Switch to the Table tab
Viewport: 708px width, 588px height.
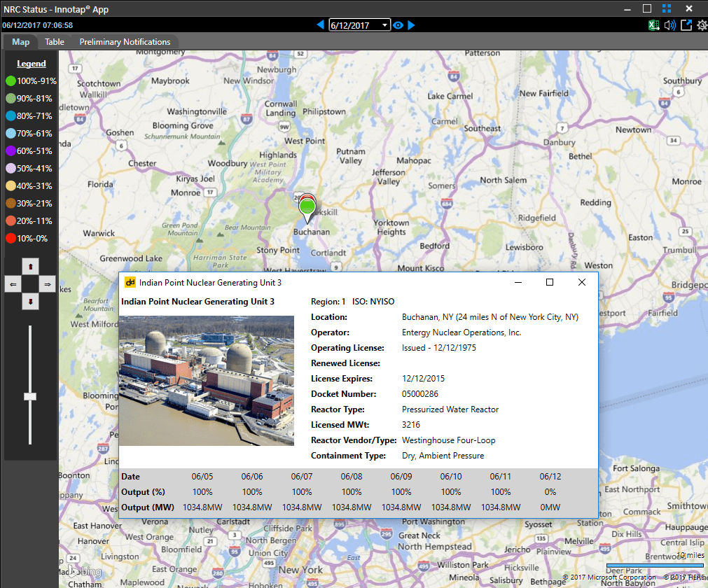[x=54, y=42]
